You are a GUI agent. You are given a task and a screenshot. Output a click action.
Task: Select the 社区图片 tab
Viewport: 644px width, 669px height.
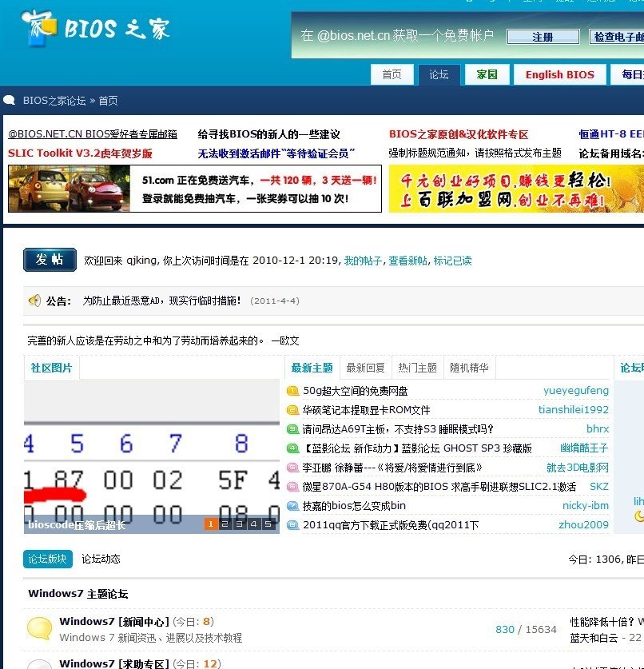(51, 368)
